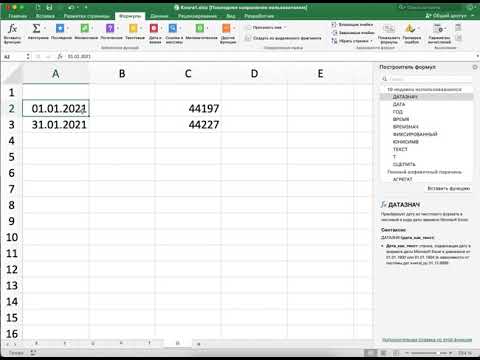Select ДАТАЗНАЧ in the function list
The width and height of the screenshot is (480, 360).
[x=427, y=97]
